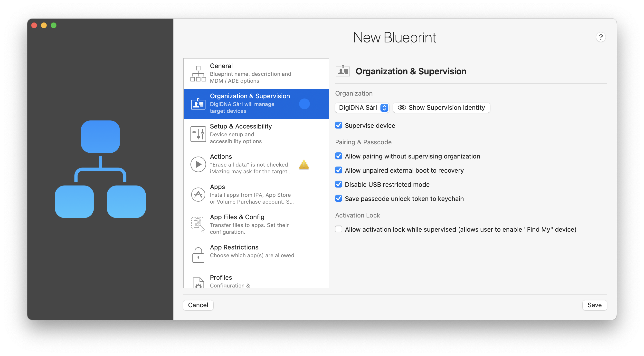Click the Apps App Store icon

(198, 195)
